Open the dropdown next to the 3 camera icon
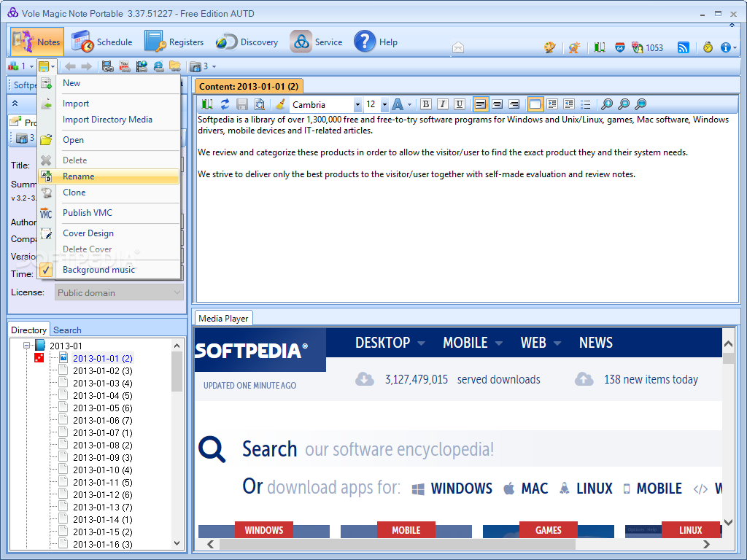This screenshot has height=560, width=747. [x=214, y=66]
